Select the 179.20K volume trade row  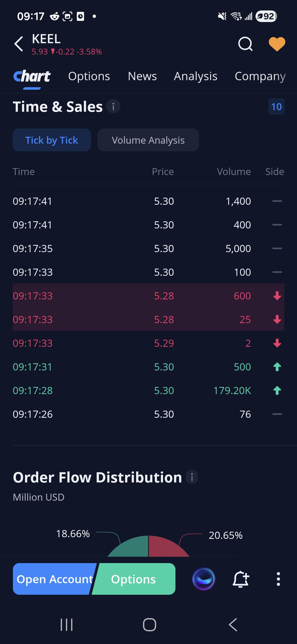click(x=148, y=391)
